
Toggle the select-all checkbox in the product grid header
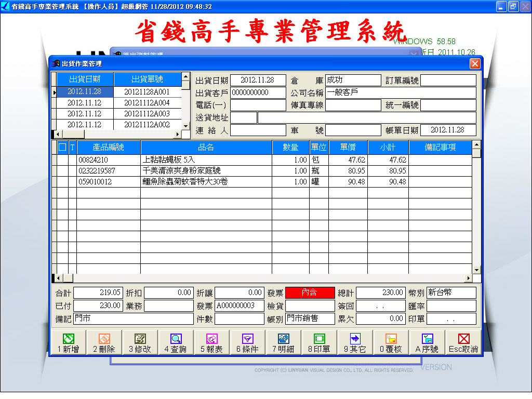point(62,147)
